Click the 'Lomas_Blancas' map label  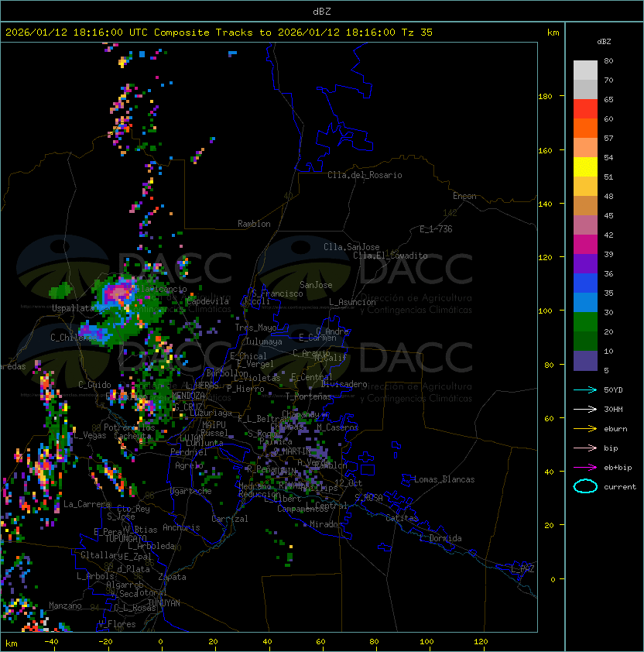[x=444, y=479]
